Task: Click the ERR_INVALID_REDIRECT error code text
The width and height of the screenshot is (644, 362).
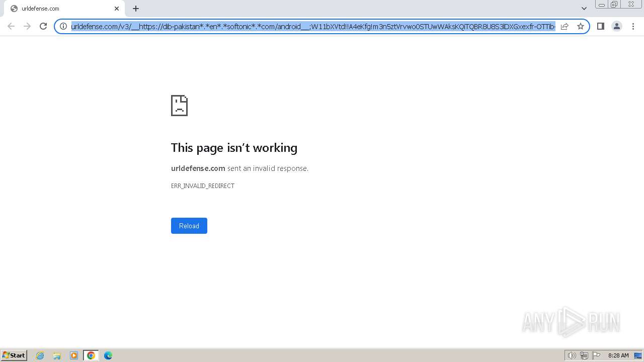Action: (x=203, y=186)
